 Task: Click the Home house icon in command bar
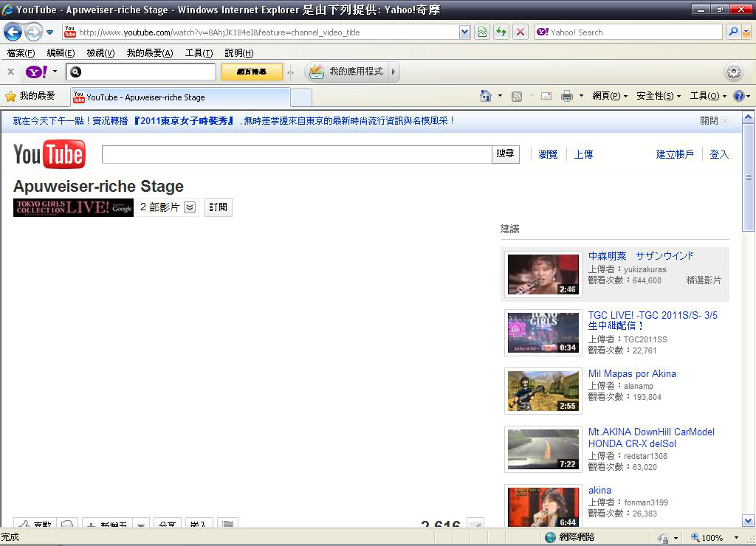(486, 96)
